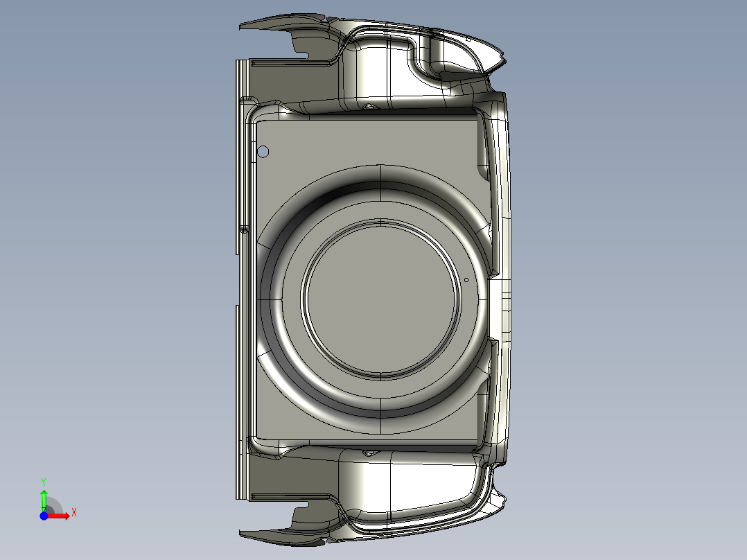Pick the central circular disc face
This screenshot has height=560, width=747.
(380, 299)
